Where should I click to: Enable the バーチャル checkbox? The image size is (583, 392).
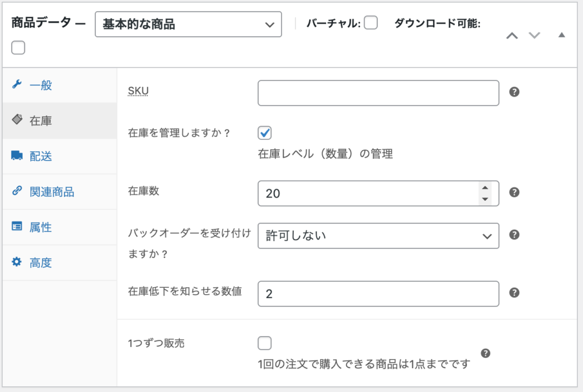pyautogui.click(x=371, y=23)
